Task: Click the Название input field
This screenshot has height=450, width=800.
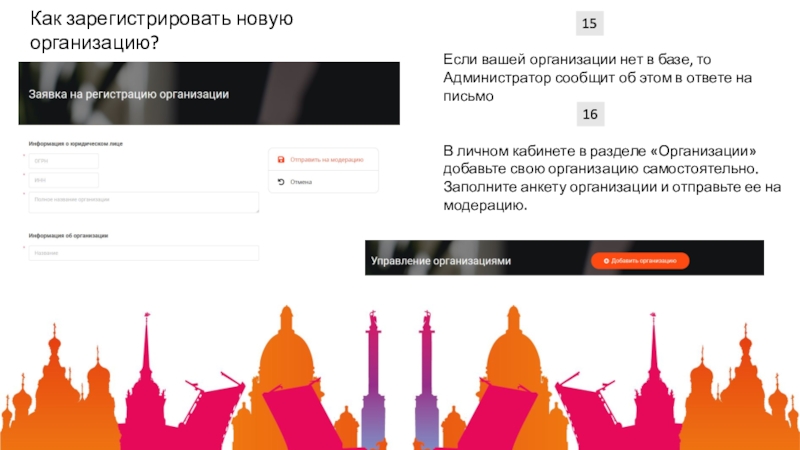Action: click(143, 253)
